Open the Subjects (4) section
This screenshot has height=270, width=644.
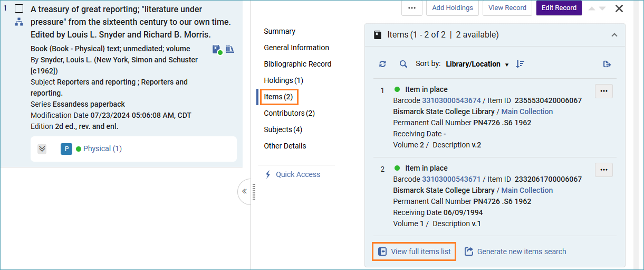click(283, 129)
